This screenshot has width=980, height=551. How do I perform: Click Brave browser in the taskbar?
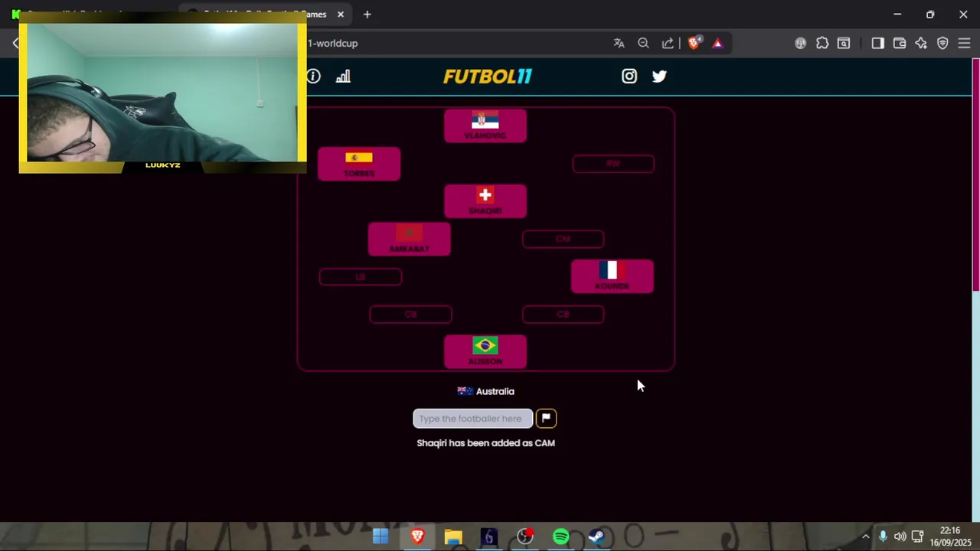(x=417, y=536)
